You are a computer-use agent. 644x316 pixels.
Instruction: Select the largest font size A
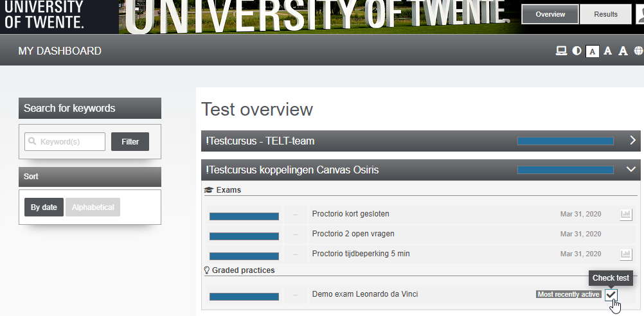[x=623, y=51]
